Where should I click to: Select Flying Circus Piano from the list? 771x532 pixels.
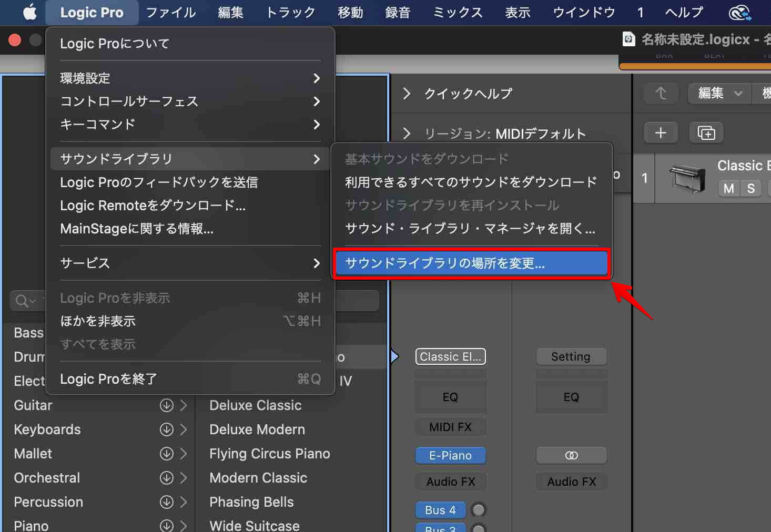269,453
